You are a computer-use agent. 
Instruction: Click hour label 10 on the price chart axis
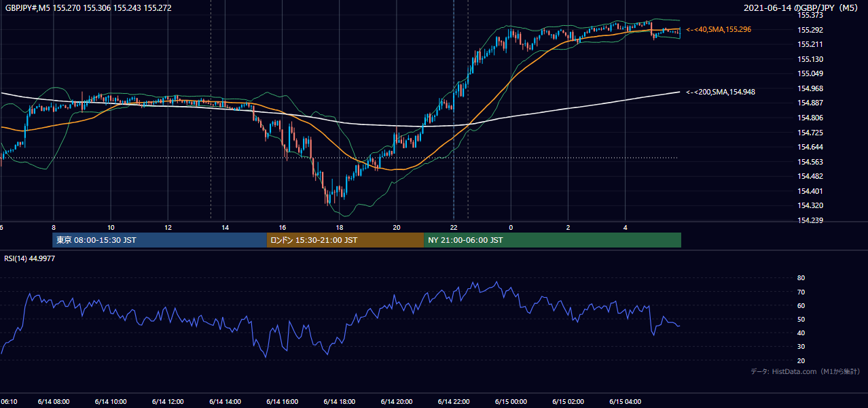tap(111, 228)
